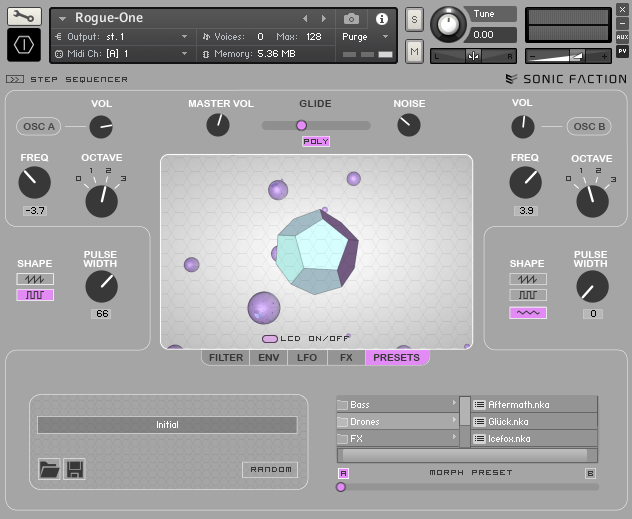Image resolution: width=632 pixels, height=519 pixels.
Task: Select sine wave shape for OSC B
Action: click(528, 313)
